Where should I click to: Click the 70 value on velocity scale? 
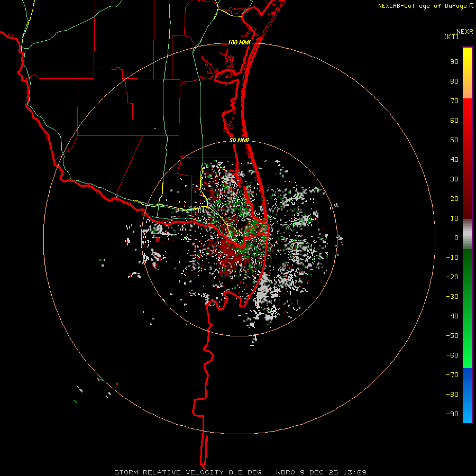coord(454,101)
